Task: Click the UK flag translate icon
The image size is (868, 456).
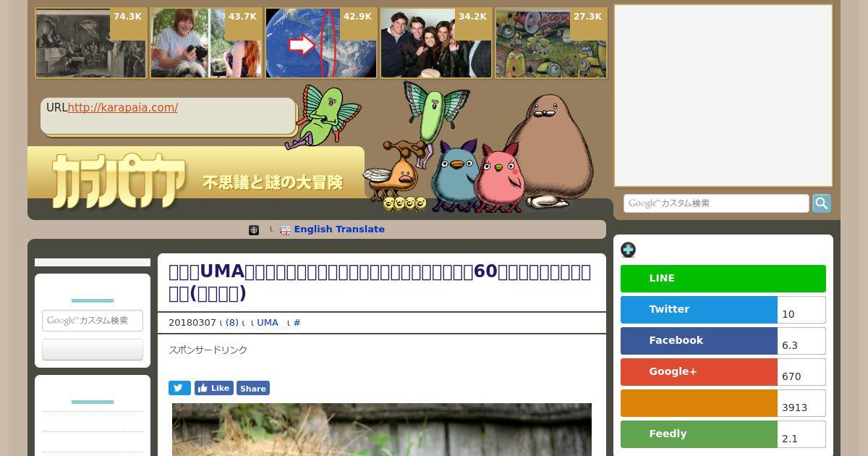Action: pos(285,230)
